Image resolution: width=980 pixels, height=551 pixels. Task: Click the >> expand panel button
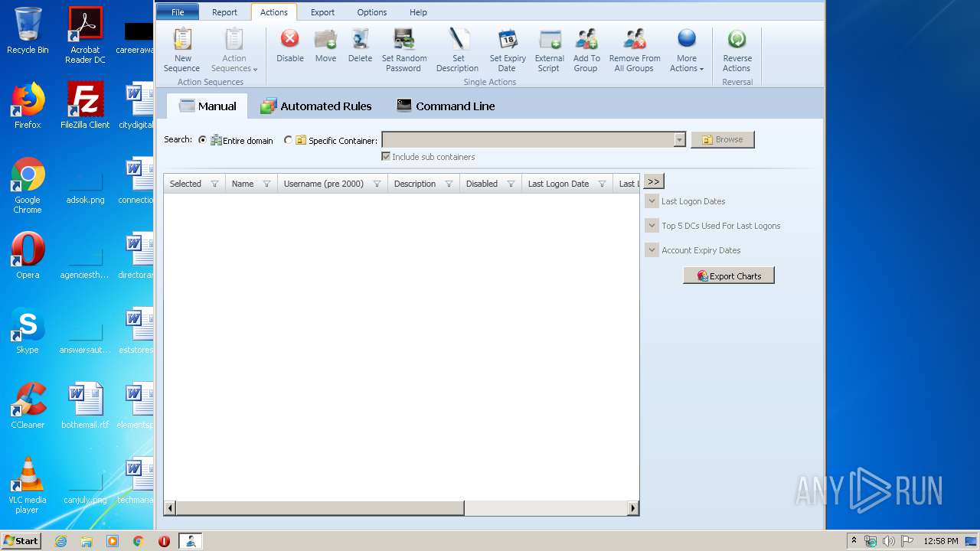tap(654, 181)
